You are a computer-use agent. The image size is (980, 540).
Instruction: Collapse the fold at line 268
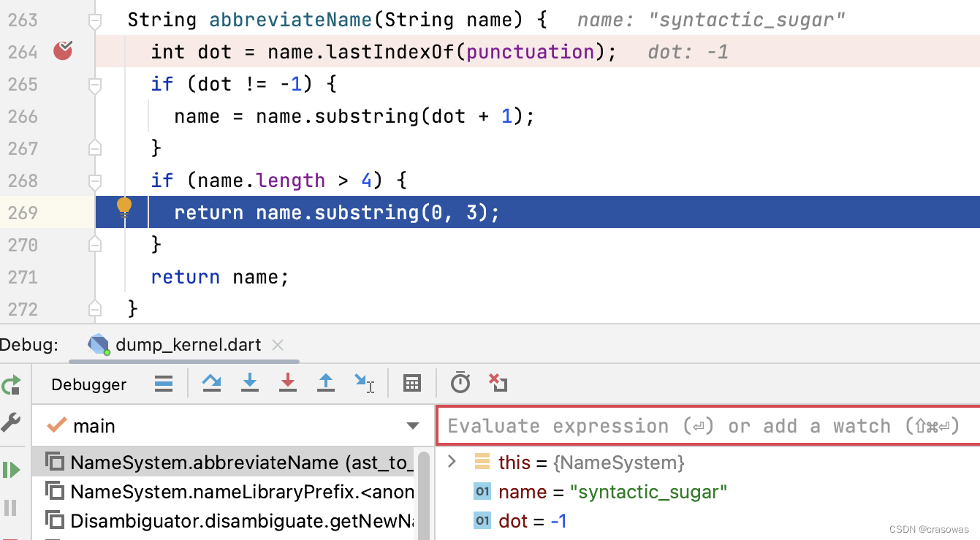coord(95,180)
